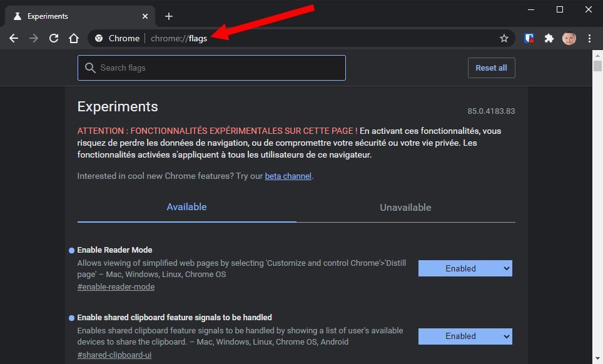Follow the #enable-reader-mode link

[116, 287]
